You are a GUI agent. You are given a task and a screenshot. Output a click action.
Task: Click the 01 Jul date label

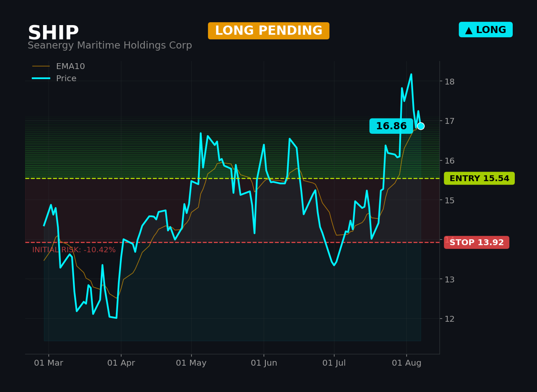click(334, 363)
